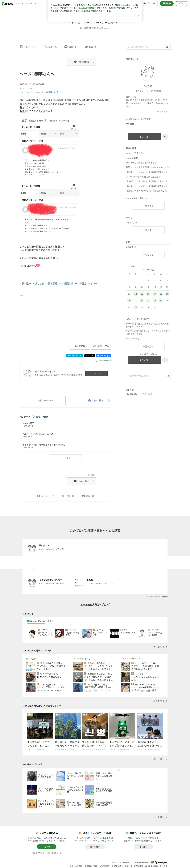Screen dimensions: 190x868
Task: Open YOLさーん！読み間違えてますよ！in latest articles
Action: [x=142, y=162]
